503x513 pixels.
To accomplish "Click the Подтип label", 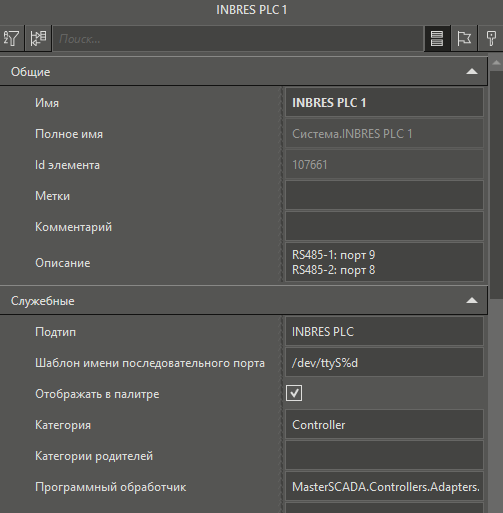I will 55,332.
